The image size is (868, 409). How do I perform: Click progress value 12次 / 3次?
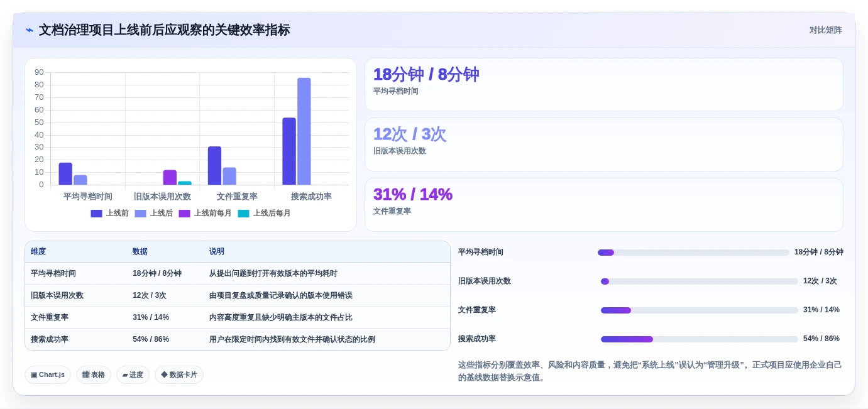(x=820, y=281)
